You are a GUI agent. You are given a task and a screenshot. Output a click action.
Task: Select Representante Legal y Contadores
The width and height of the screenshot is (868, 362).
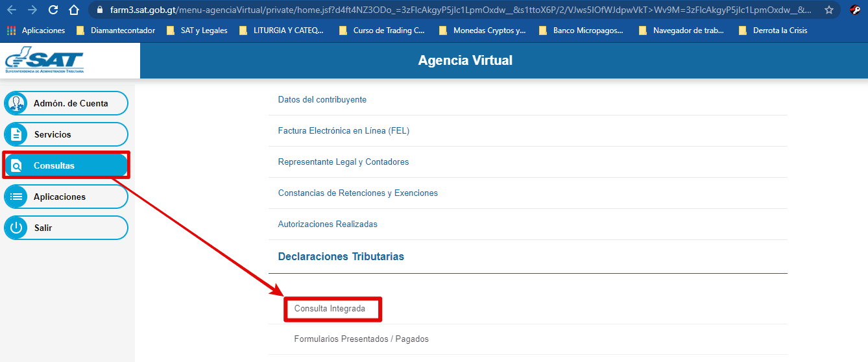tap(343, 162)
